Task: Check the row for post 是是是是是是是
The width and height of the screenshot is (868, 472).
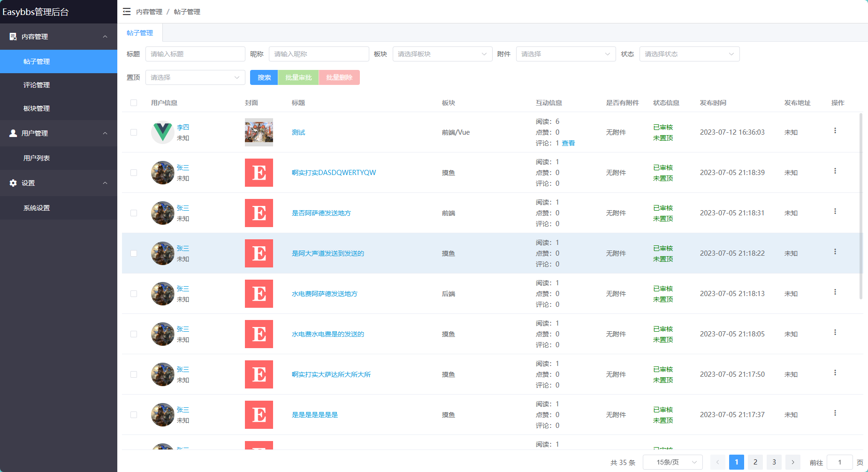Action: coord(134,415)
